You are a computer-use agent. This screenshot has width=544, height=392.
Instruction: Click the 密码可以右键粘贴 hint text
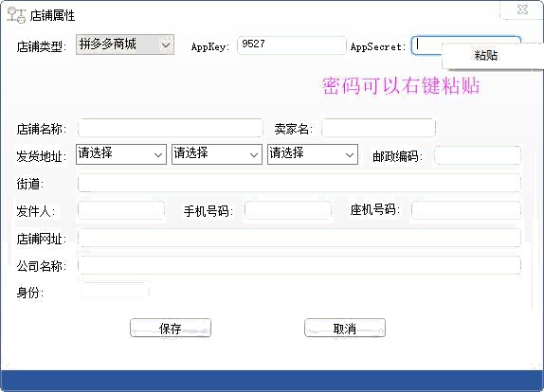(x=401, y=86)
